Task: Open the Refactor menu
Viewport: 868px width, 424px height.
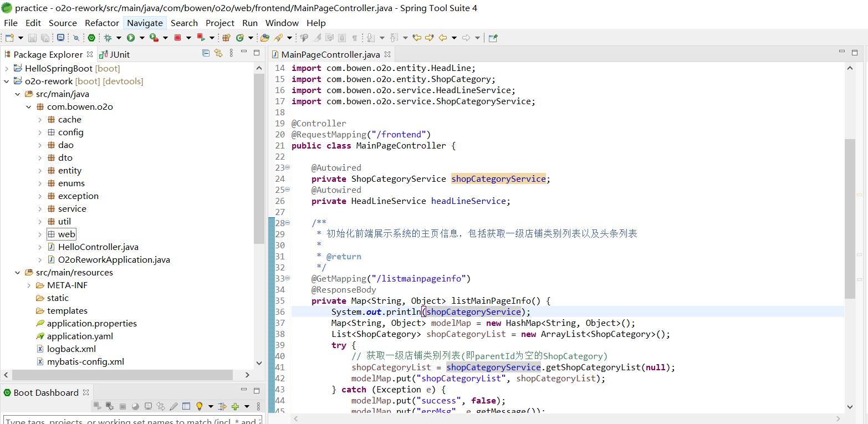Action: click(x=102, y=23)
